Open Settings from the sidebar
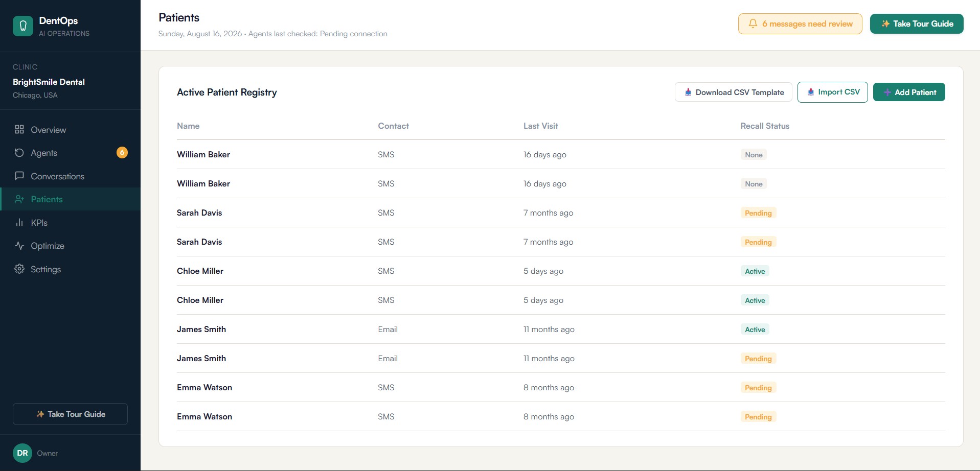The image size is (980, 471). tap(70, 269)
